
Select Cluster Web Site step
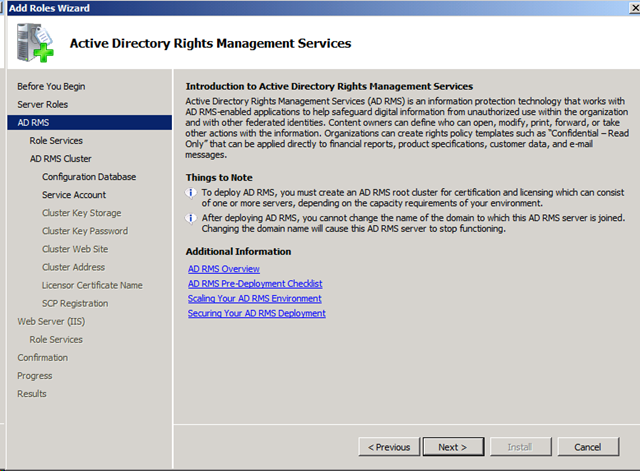(75, 249)
